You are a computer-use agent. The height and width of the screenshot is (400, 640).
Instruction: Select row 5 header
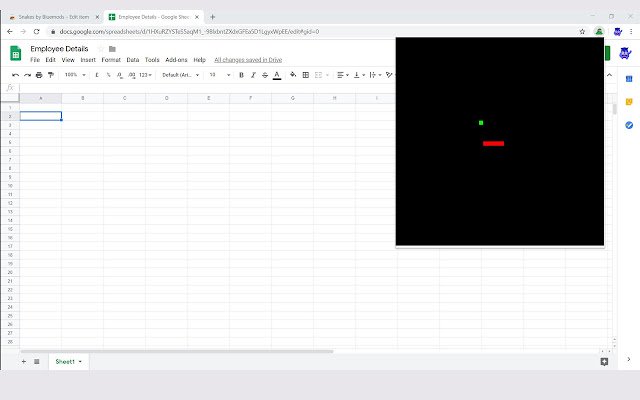(10, 142)
